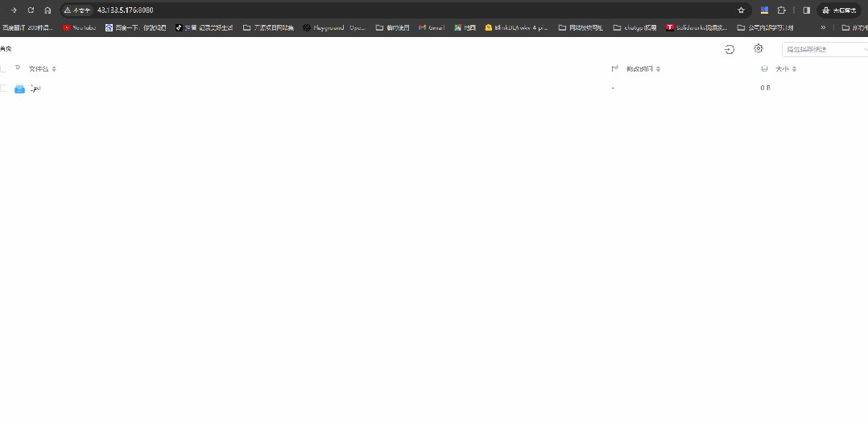Screen dimensions: 868x424
Task: Open the blue-yellow extension icon in toolbar
Action: click(764, 10)
